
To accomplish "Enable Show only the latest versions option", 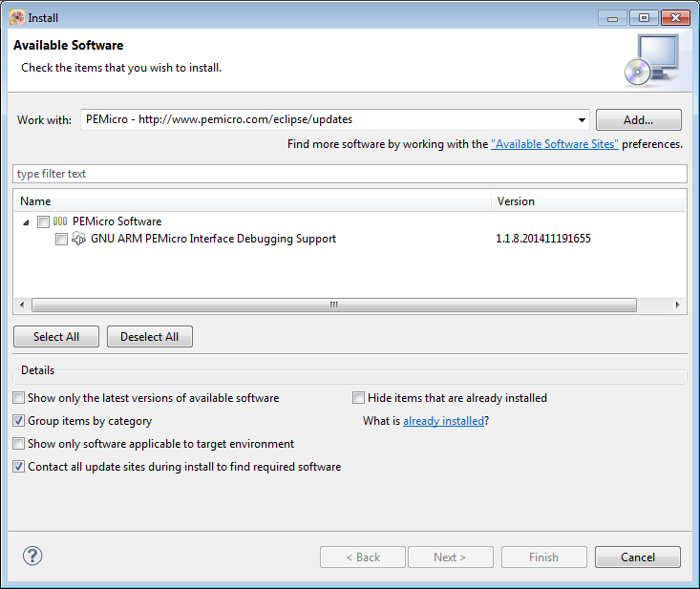I will [19, 397].
